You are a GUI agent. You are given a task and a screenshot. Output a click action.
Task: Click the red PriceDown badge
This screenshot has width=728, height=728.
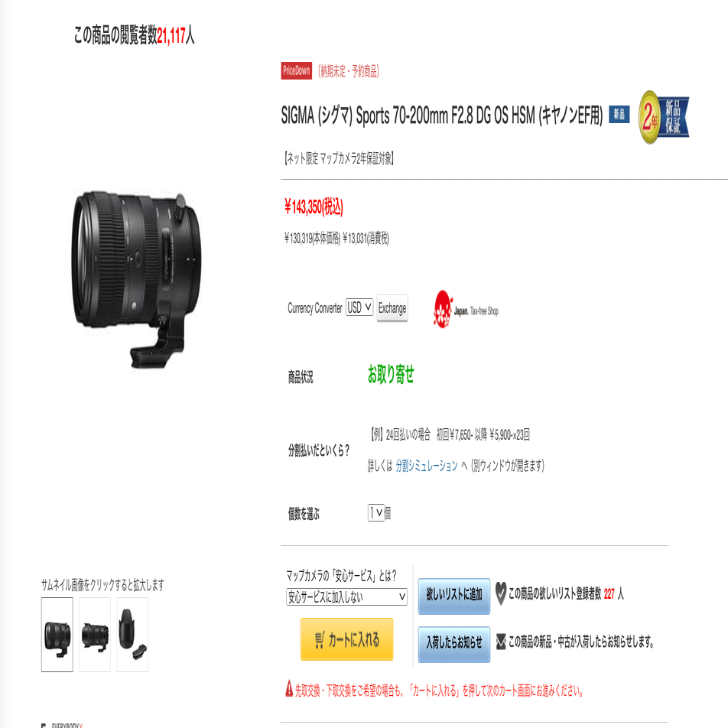click(296, 70)
